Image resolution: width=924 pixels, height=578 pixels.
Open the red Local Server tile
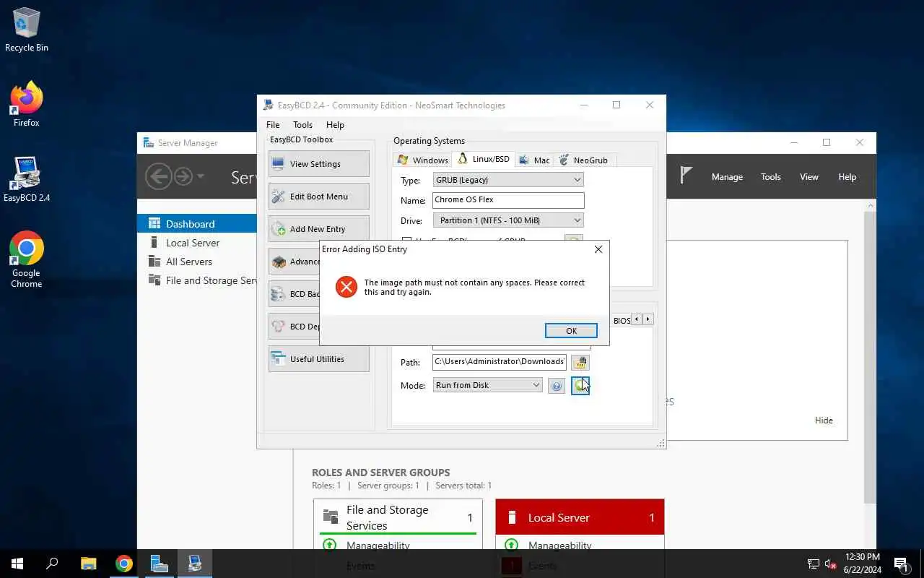coord(580,517)
